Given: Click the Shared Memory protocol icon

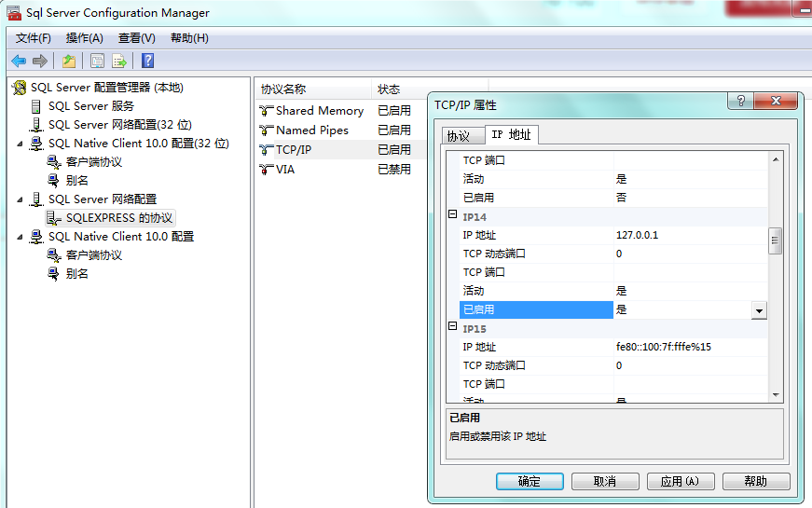Looking at the screenshot, I should point(267,111).
